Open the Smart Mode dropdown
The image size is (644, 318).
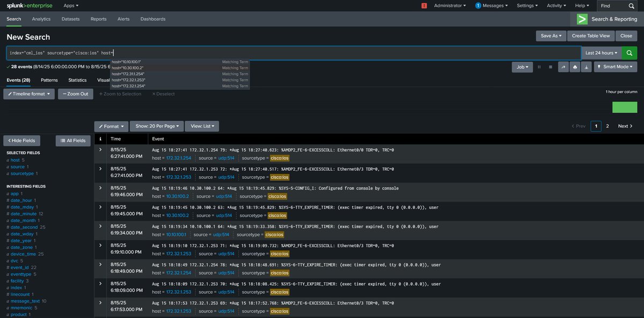click(615, 67)
